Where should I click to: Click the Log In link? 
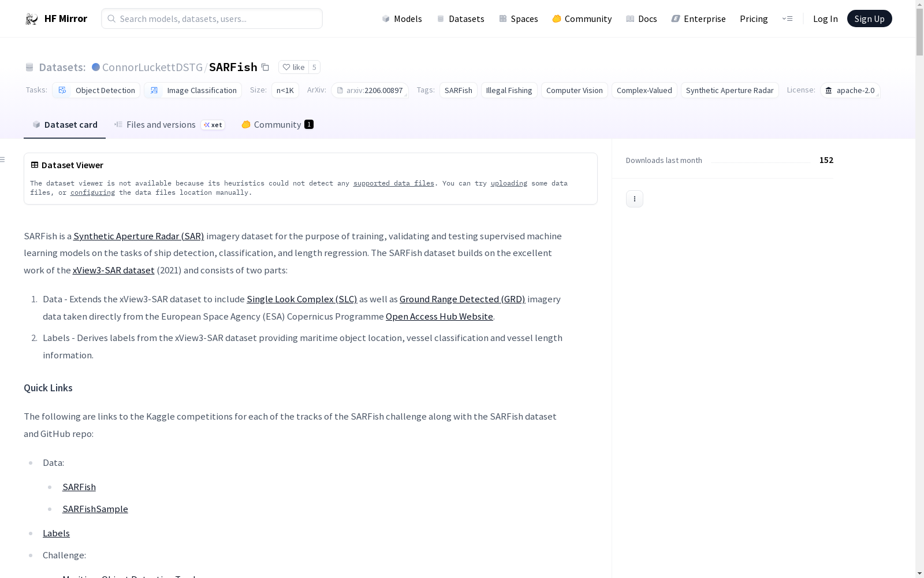(825, 19)
